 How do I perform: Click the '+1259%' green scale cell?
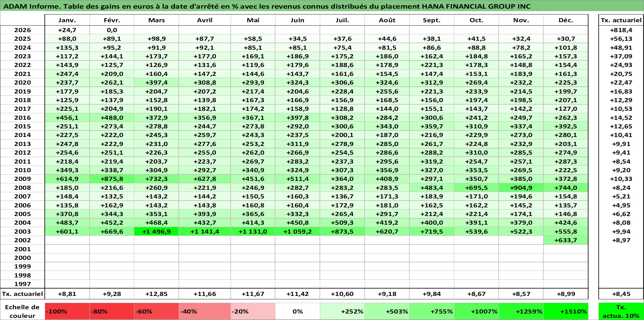[x=521, y=311]
